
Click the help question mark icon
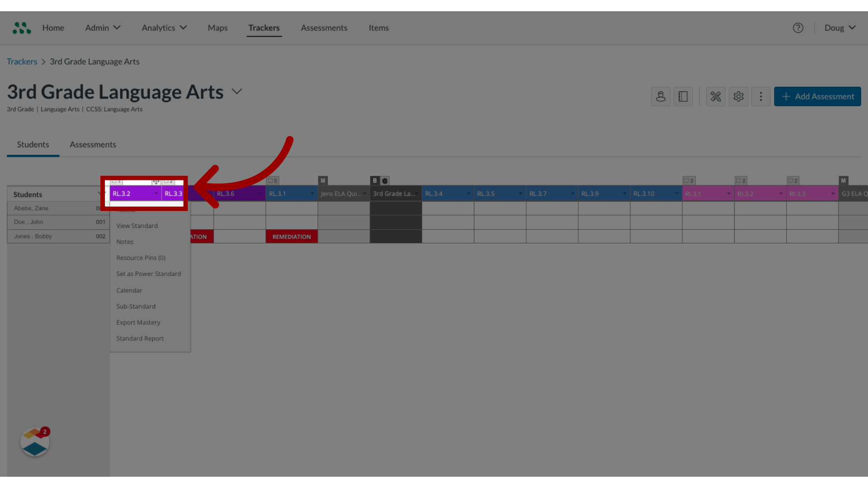[x=797, y=28]
